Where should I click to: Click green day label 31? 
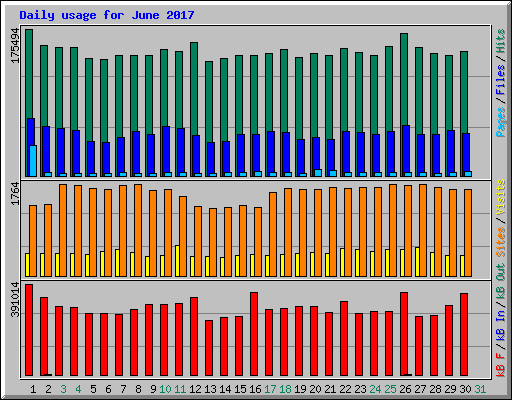tap(480, 389)
